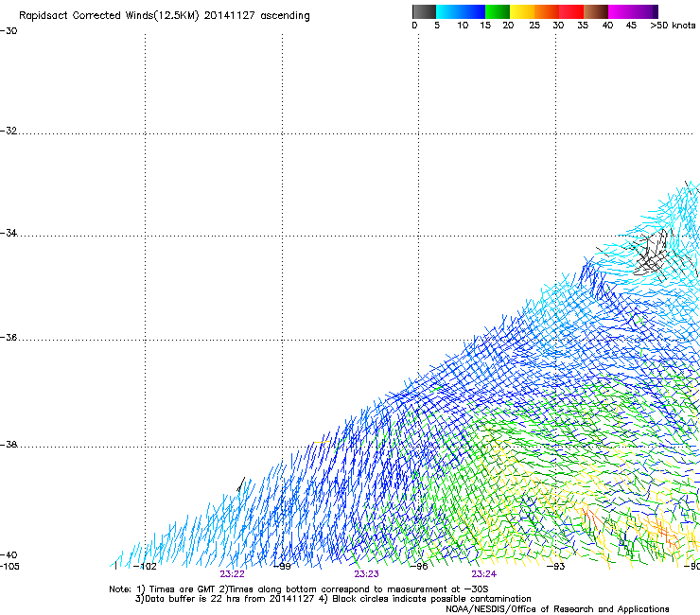Click the 'Times are GMT' note line
700x615 pixels.
[299, 589]
